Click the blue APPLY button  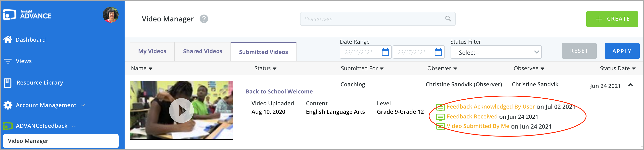pos(622,51)
